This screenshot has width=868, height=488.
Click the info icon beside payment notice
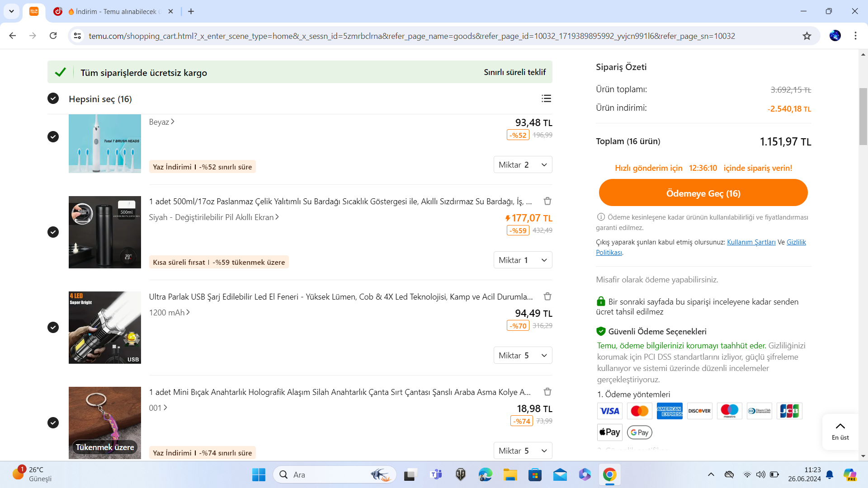(601, 217)
